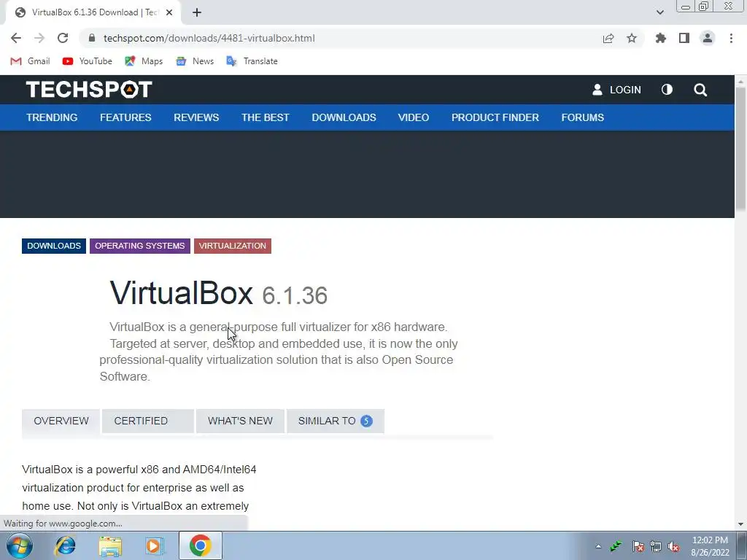The image size is (747, 560).
Task: Close the VirtualBox 6.1.36 Download tab
Action: point(169,12)
